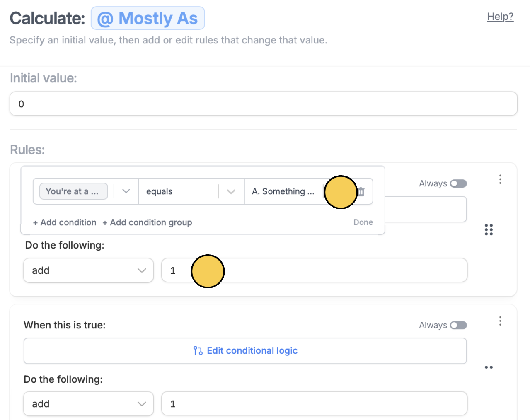The width and height of the screenshot is (530, 420).
Task: Delete condition using the trash icon
Action: click(x=361, y=191)
